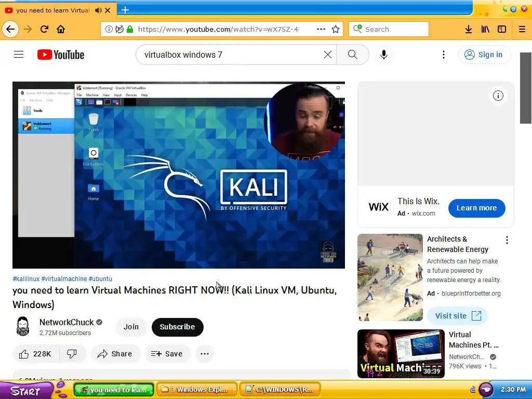Open Virtual Machines Pt. 2 thumbnail
The height and width of the screenshot is (399, 532).
tap(401, 353)
